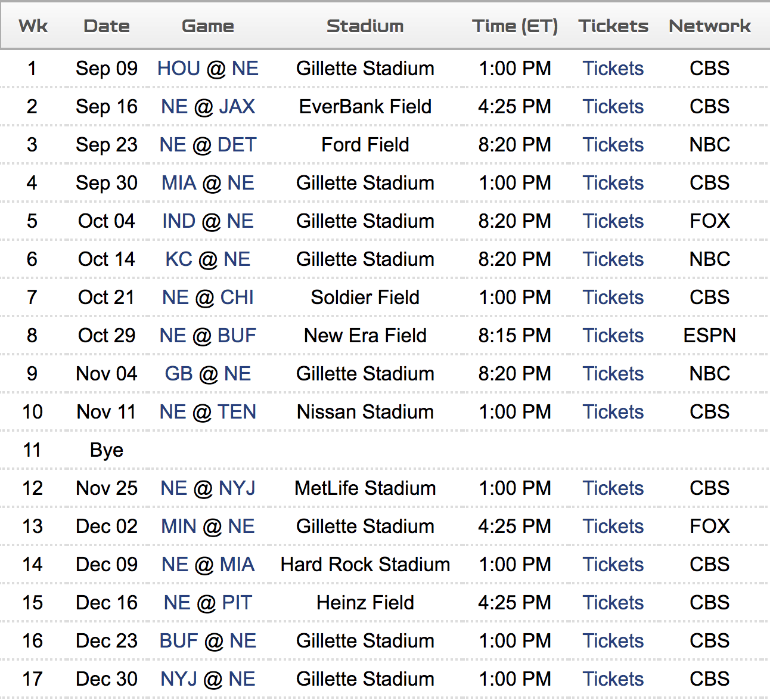Click MIA link in the Sep 30 game
The height and width of the screenshot is (700, 770).
[178, 183]
